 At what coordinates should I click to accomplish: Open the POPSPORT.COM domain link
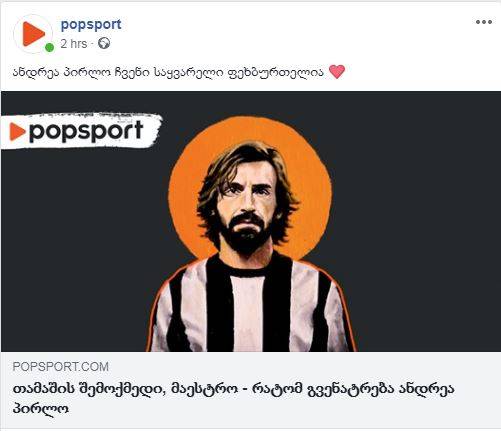point(61,367)
